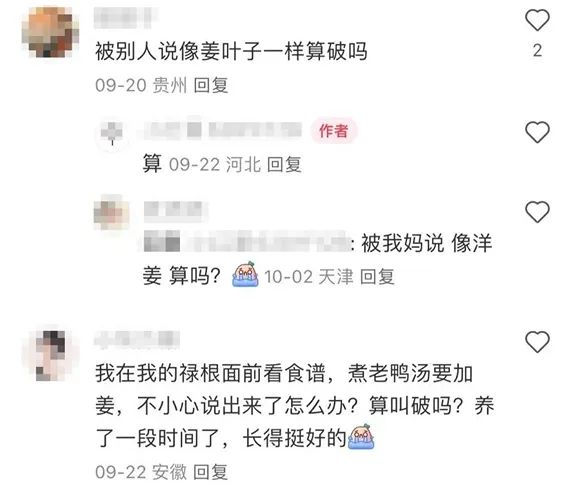Like the comment from 贵州 about 姜叶子

(x=537, y=20)
